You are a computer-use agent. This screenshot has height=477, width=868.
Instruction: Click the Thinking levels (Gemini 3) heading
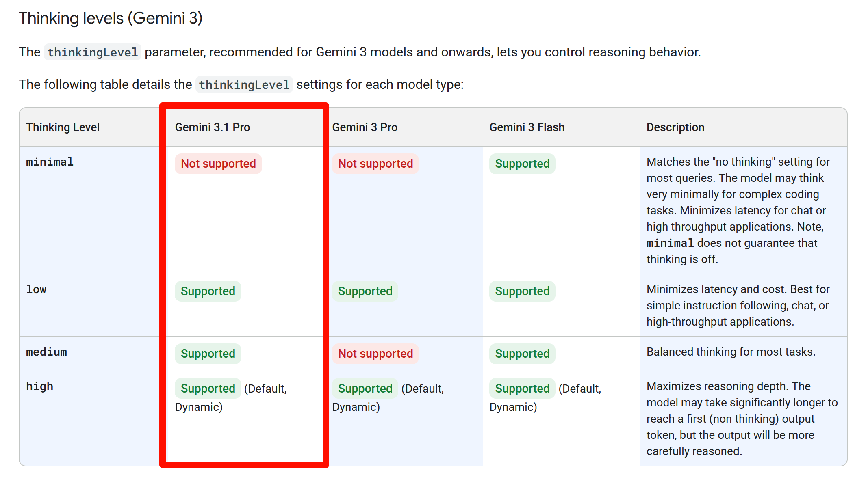point(111,18)
